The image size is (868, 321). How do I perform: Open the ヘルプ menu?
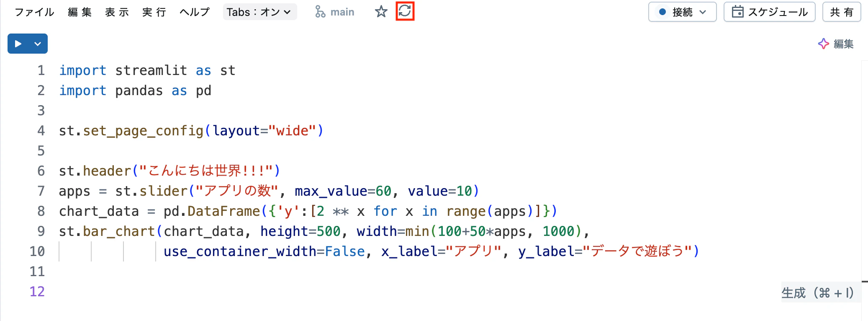coord(195,12)
